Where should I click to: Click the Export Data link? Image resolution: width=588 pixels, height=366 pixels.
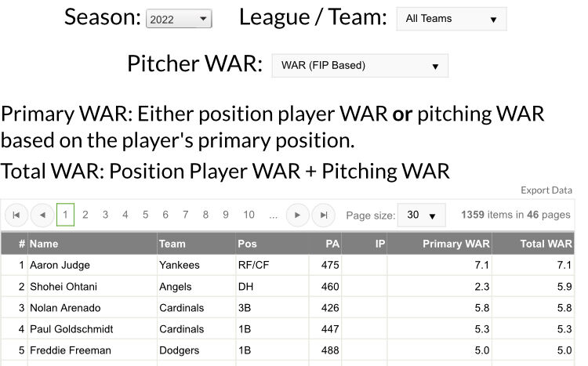point(546,190)
